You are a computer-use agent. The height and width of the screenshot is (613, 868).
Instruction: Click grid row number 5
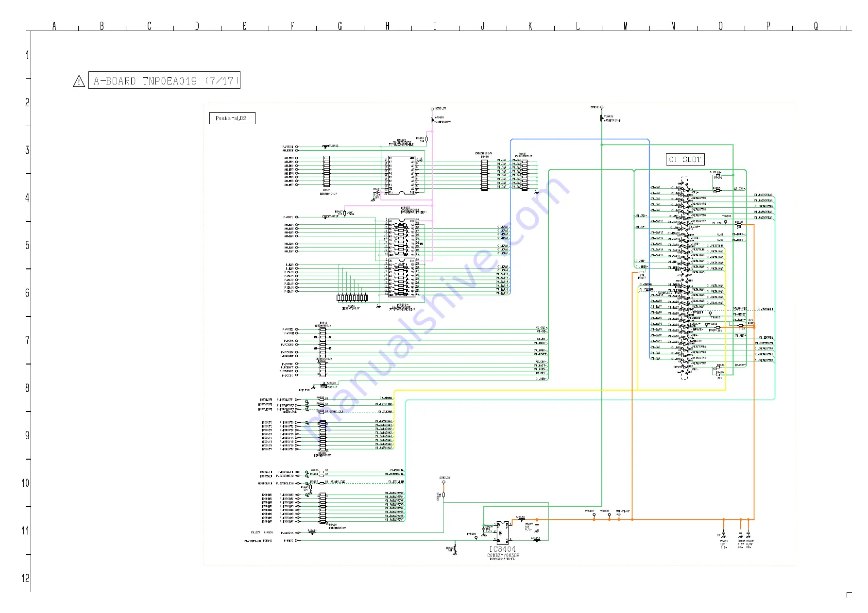pyautogui.click(x=27, y=246)
